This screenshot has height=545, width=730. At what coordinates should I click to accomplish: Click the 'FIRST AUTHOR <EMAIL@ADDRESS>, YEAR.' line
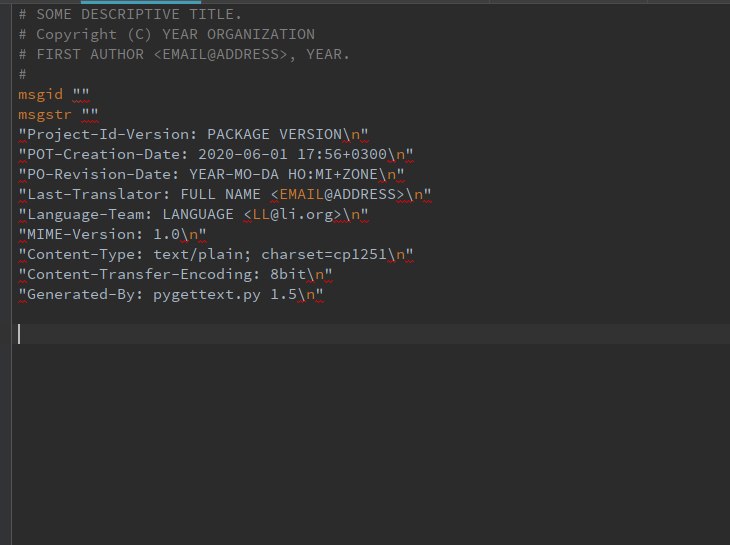pos(184,54)
